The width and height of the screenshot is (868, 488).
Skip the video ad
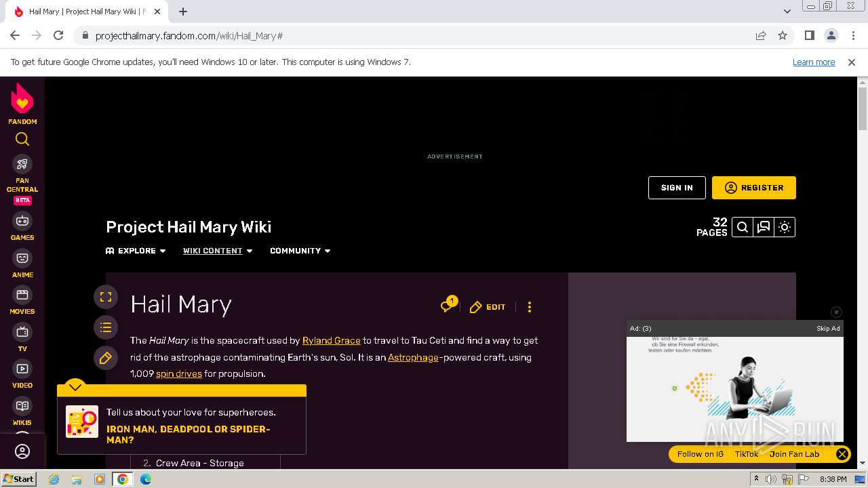[828, 328]
